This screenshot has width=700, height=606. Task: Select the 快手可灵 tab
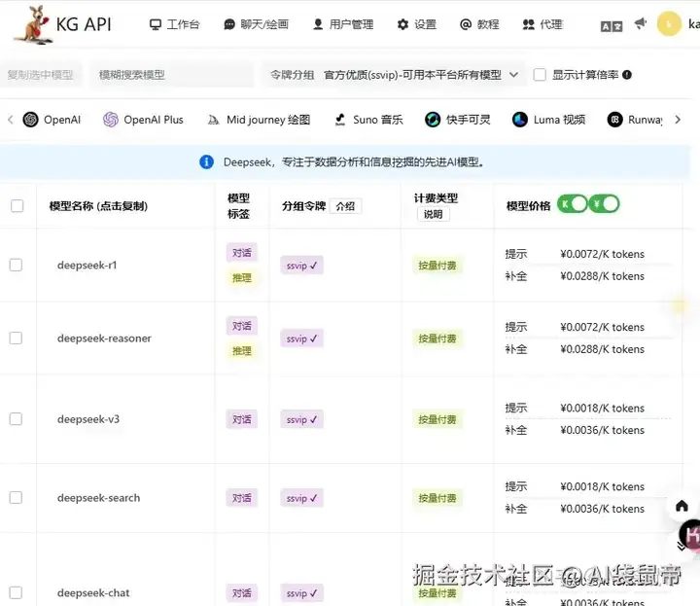click(x=458, y=120)
